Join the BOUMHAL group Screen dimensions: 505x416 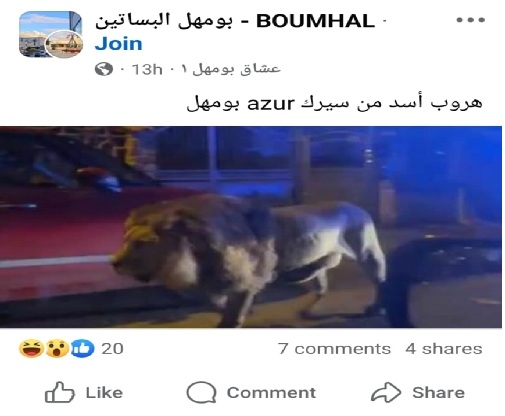point(118,44)
